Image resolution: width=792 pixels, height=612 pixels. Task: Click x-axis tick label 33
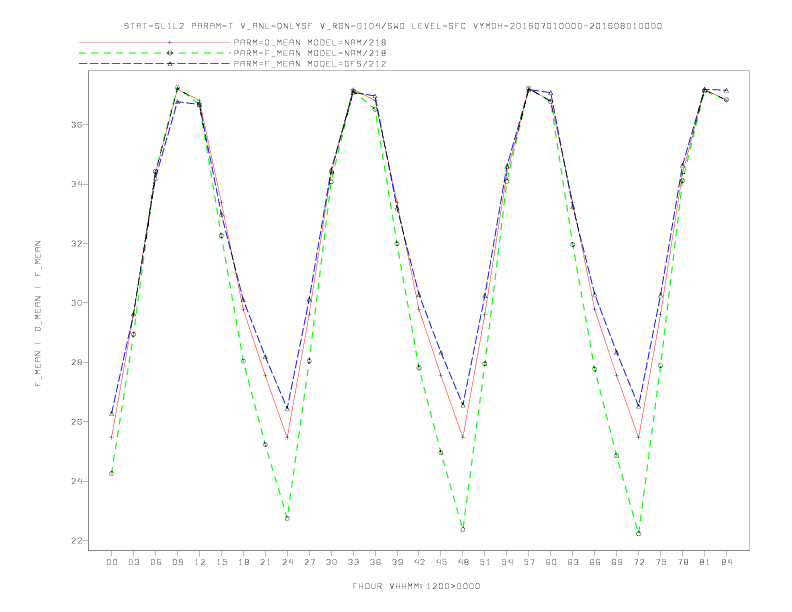(353, 562)
